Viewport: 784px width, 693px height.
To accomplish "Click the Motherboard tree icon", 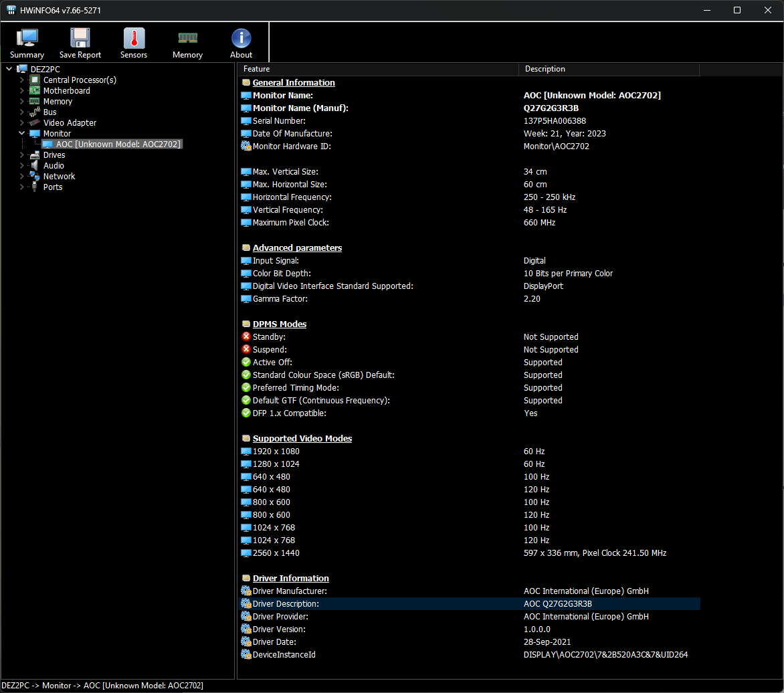I will pos(35,90).
